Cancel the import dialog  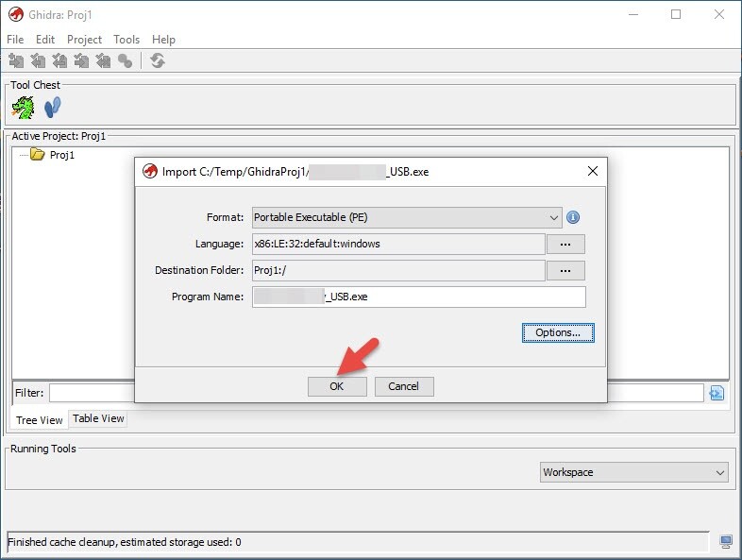coord(403,386)
